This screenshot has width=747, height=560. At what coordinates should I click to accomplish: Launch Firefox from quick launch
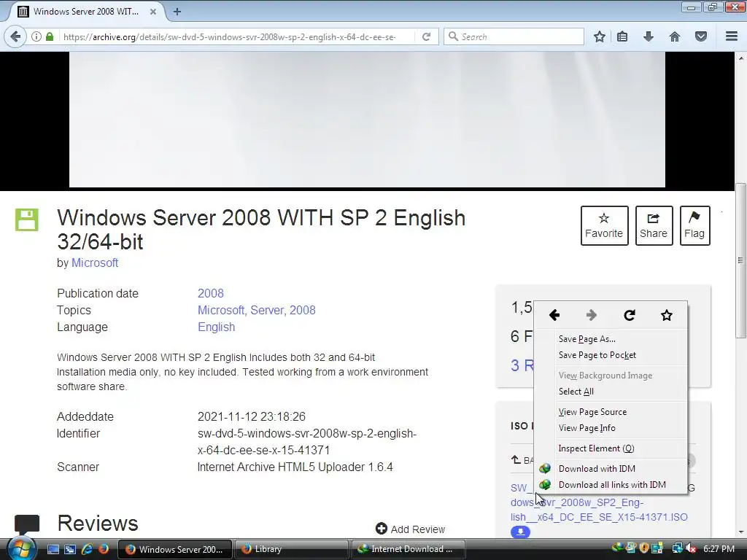pyautogui.click(x=104, y=549)
